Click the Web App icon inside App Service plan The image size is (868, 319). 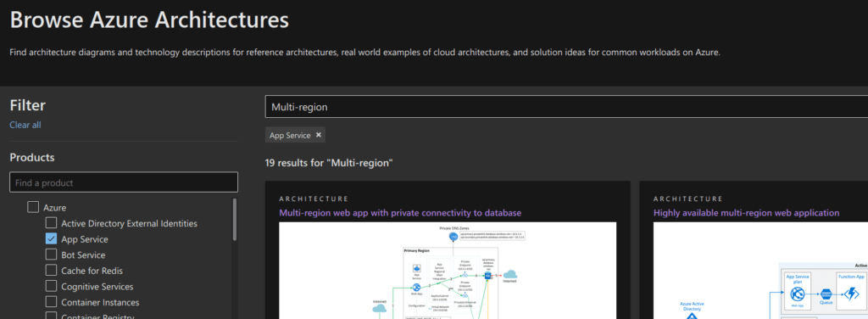tap(798, 294)
